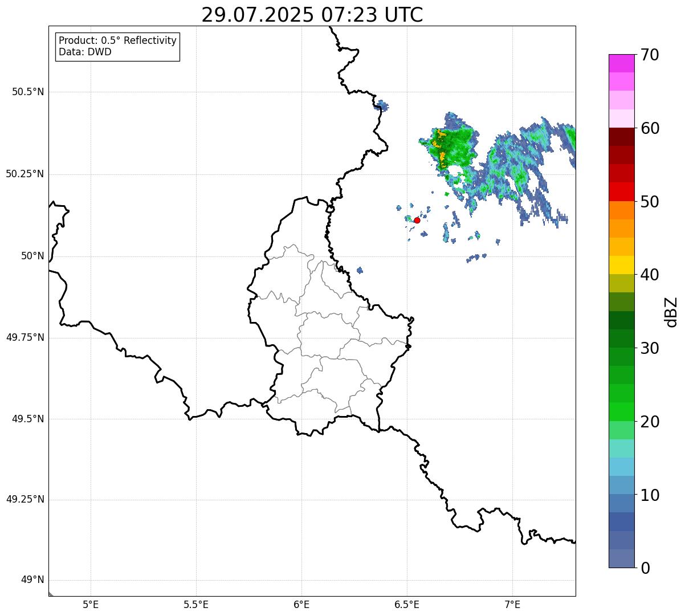Click the 50.5°N latitude label
The image size is (685, 616).
tap(28, 92)
